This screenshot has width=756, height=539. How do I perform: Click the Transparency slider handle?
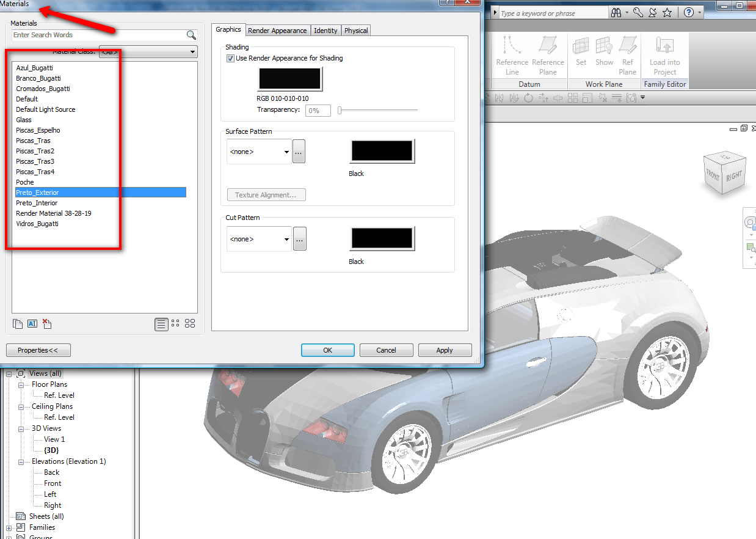click(340, 111)
